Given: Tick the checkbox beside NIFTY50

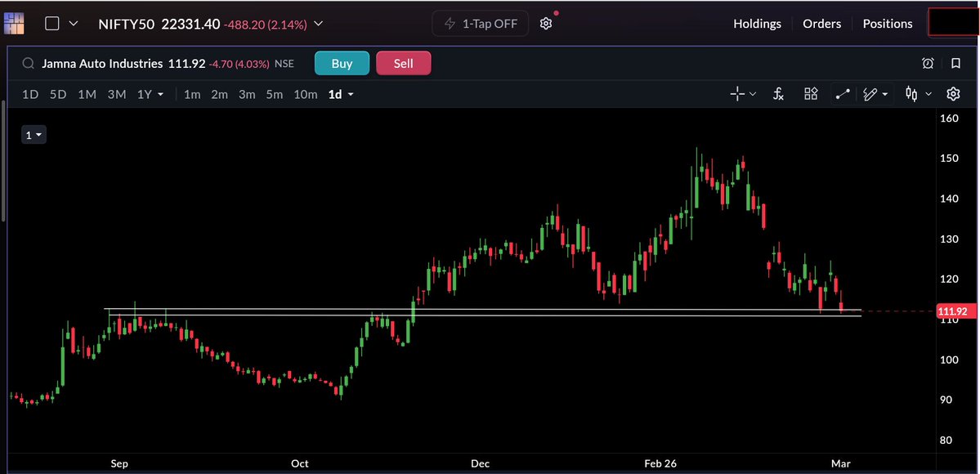Looking at the screenshot, I should (x=52, y=24).
